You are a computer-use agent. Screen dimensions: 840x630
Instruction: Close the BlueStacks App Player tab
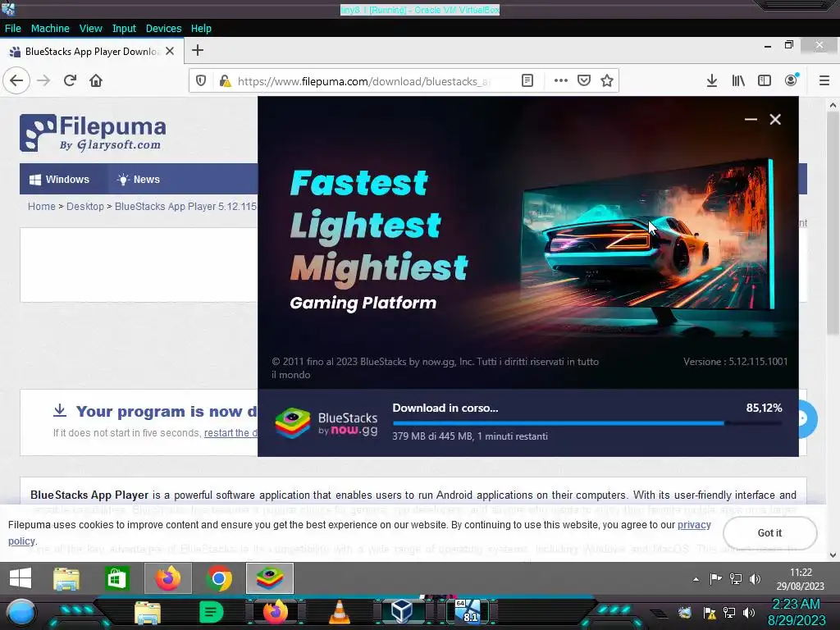tap(170, 51)
